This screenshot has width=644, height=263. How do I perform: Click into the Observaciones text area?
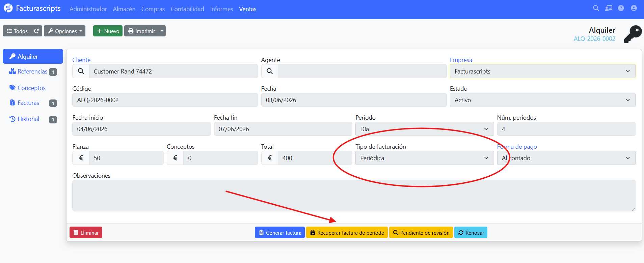click(x=354, y=196)
